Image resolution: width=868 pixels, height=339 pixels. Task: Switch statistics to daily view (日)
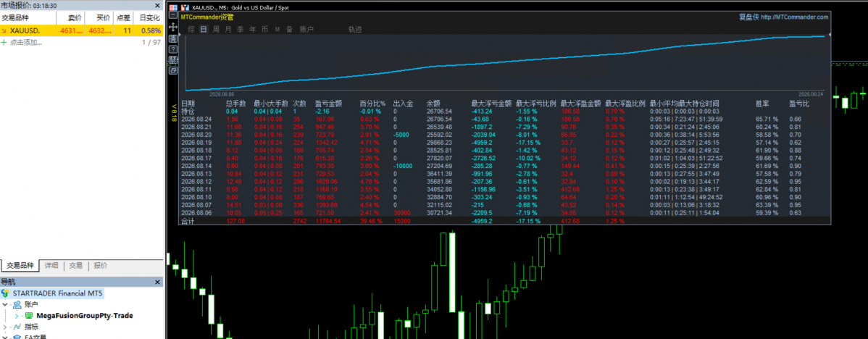(x=203, y=29)
